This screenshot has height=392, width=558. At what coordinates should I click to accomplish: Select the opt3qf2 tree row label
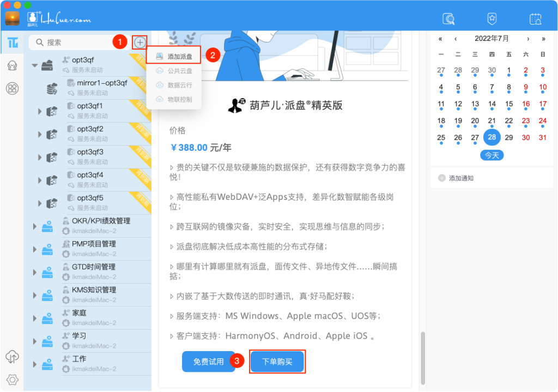[x=90, y=129]
